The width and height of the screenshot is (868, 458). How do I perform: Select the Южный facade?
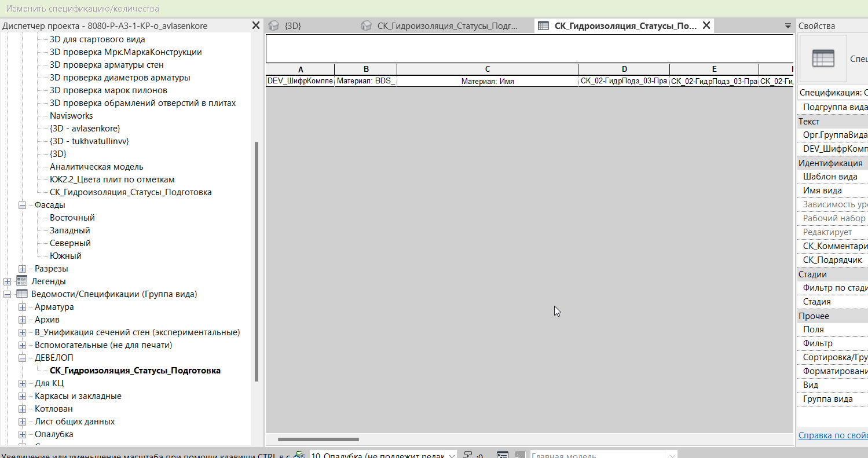click(65, 256)
